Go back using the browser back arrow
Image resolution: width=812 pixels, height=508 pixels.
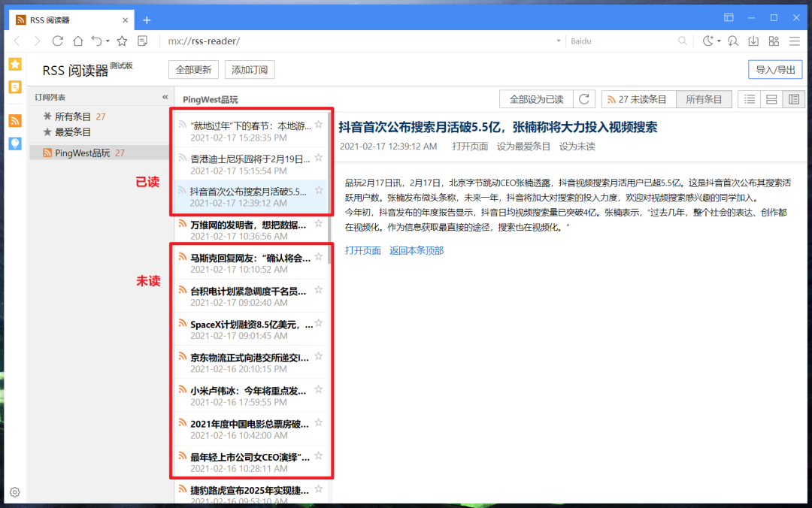pyautogui.click(x=17, y=41)
